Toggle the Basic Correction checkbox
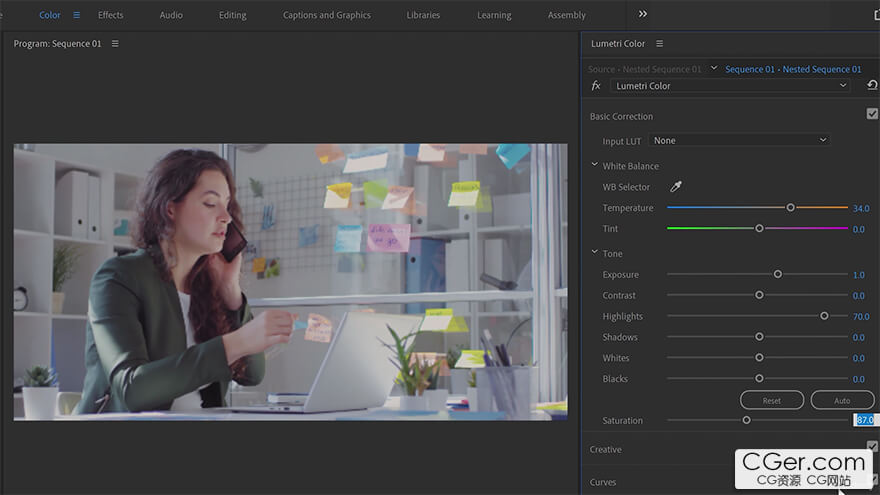The width and height of the screenshot is (880, 495). tap(872, 114)
